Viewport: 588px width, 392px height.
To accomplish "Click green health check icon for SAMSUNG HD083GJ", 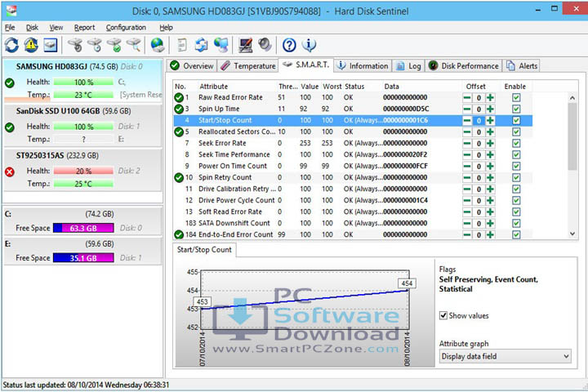I will (10, 83).
